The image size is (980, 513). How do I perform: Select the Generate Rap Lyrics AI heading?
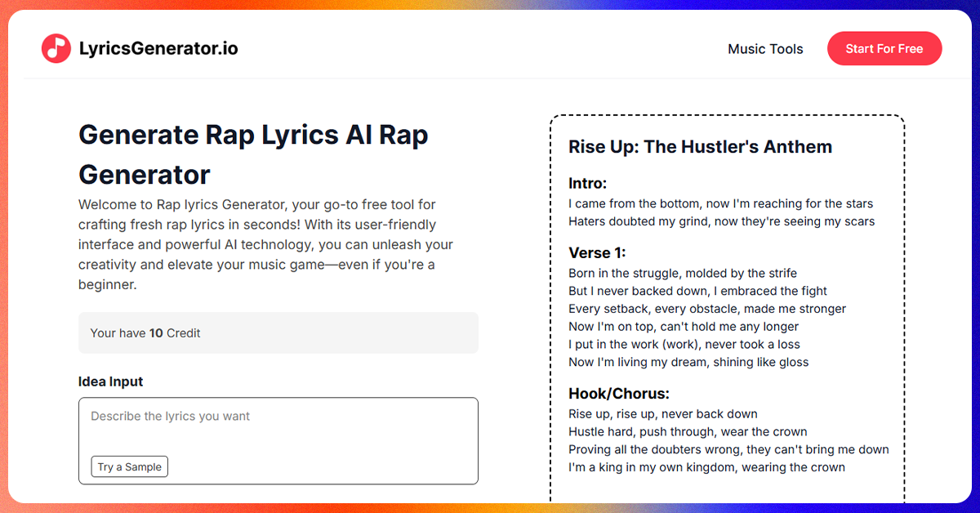coord(253,154)
